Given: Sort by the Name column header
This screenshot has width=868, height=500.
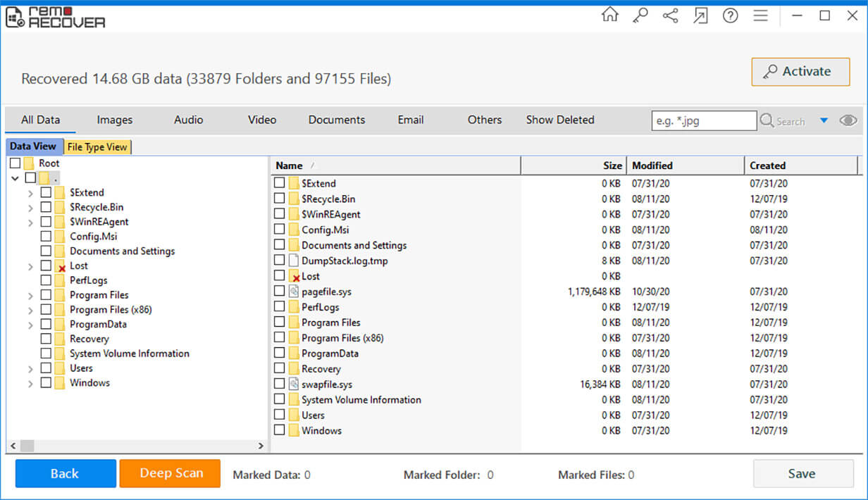Looking at the screenshot, I should [x=395, y=165].
